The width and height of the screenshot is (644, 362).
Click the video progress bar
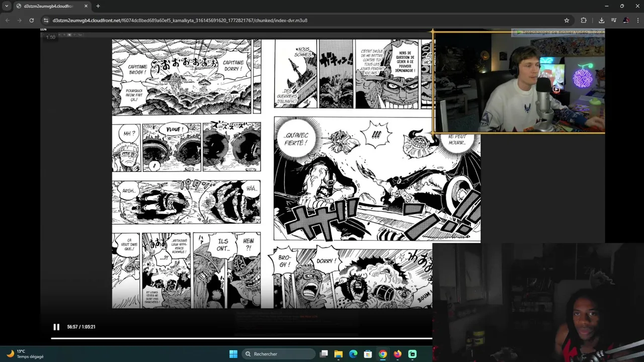click(x=242, y=338)
